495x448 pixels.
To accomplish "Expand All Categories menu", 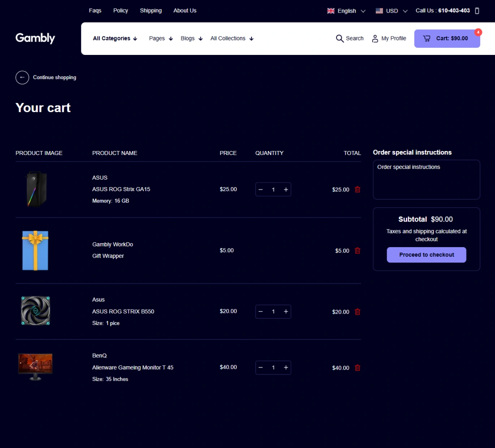I will point(115,38).
